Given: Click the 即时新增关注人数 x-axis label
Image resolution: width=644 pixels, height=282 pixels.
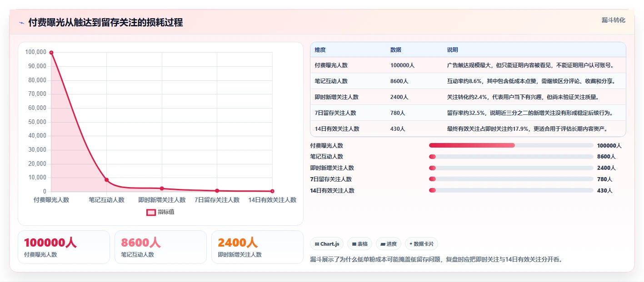Looking at the screenshot, I should click(x=162, y=200).
